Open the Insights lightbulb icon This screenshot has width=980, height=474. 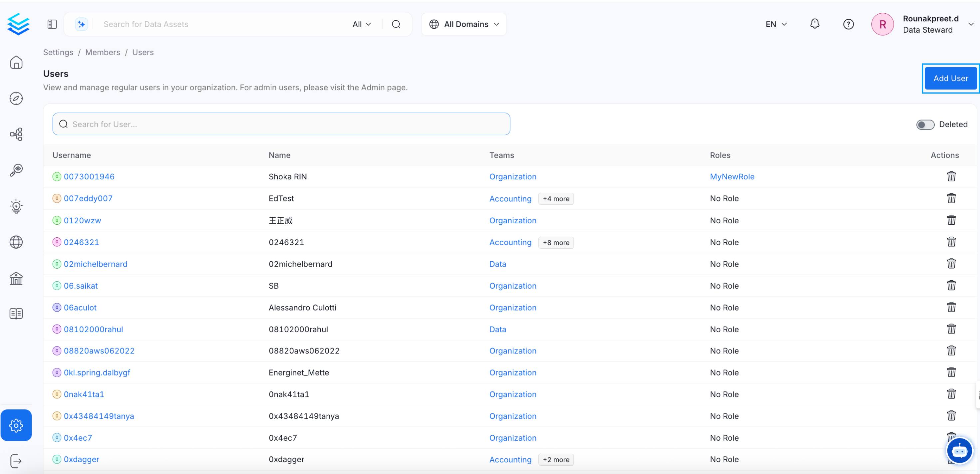coord(16,206)
